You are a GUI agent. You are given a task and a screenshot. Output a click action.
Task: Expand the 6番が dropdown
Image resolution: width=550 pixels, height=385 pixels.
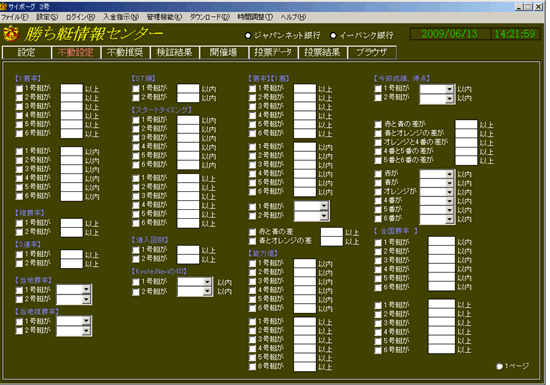(449, 219)
